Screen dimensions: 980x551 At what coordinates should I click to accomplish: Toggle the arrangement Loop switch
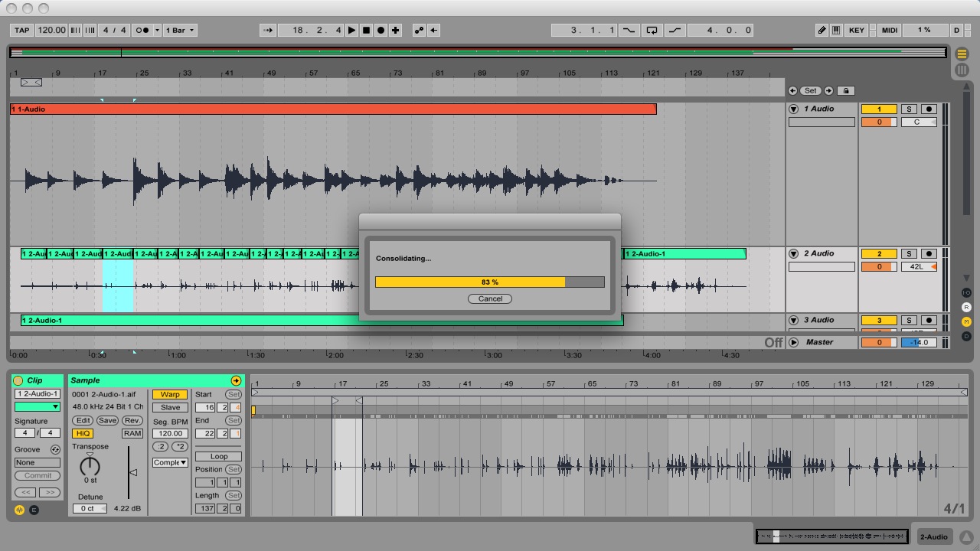(x=652, y=31)
